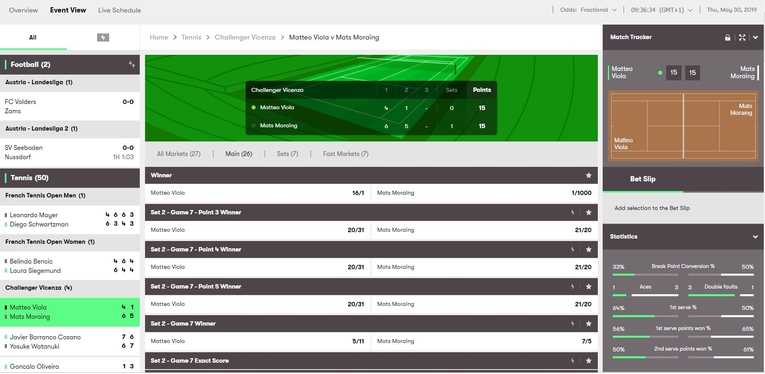Favorite the Point 4 Winner market star
Viewport: 765px width, 374px height.
click(588, 250)
